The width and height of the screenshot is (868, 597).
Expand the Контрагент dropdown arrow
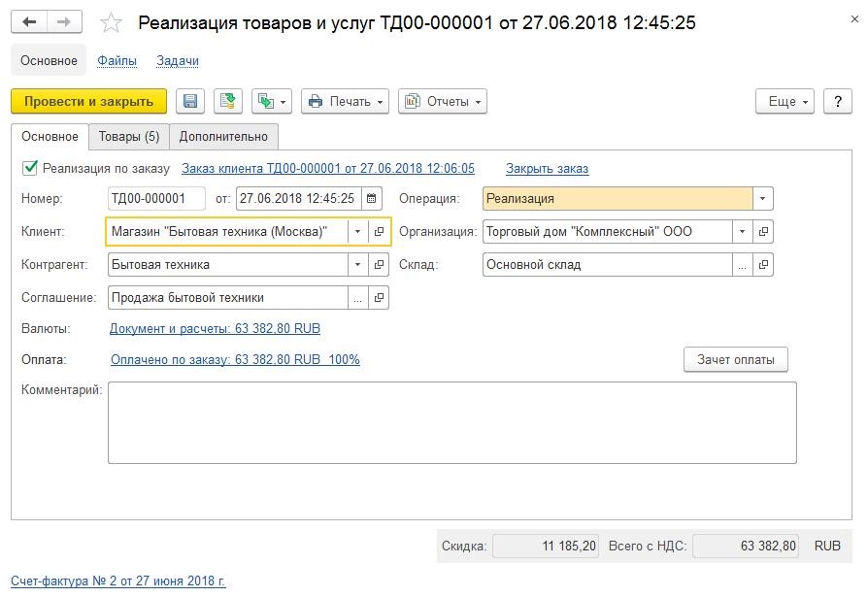point(357,264)
